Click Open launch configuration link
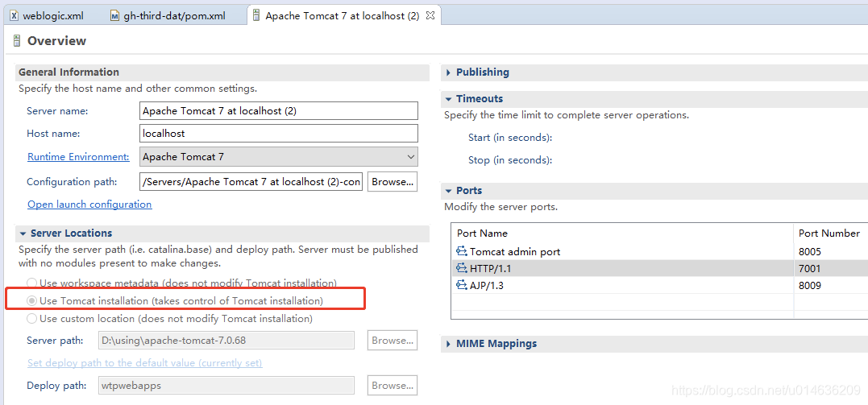The height and width of the screenshot is (405, 868). pos(89,205)
